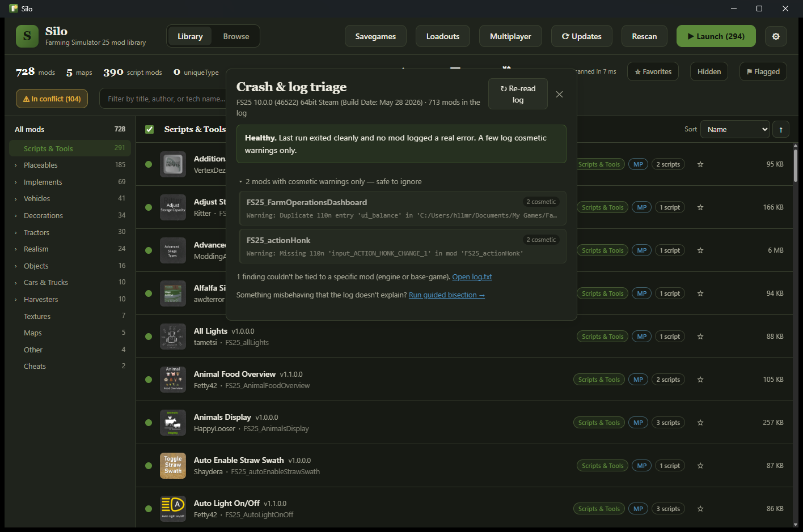Toggle the Scripts & Tools select-all checkbox
The width and height of the screenshot is (803, 532).
(x=150, y=129)
